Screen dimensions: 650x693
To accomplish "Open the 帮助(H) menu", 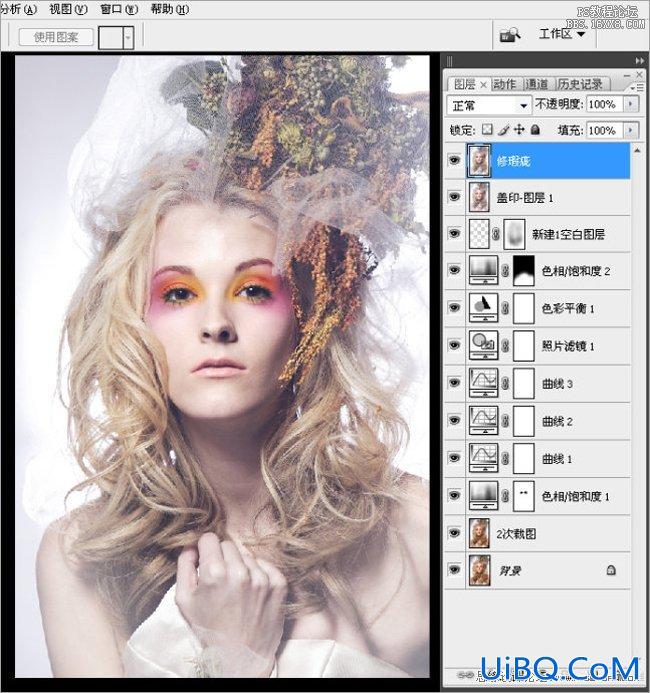I will point(170,9).
